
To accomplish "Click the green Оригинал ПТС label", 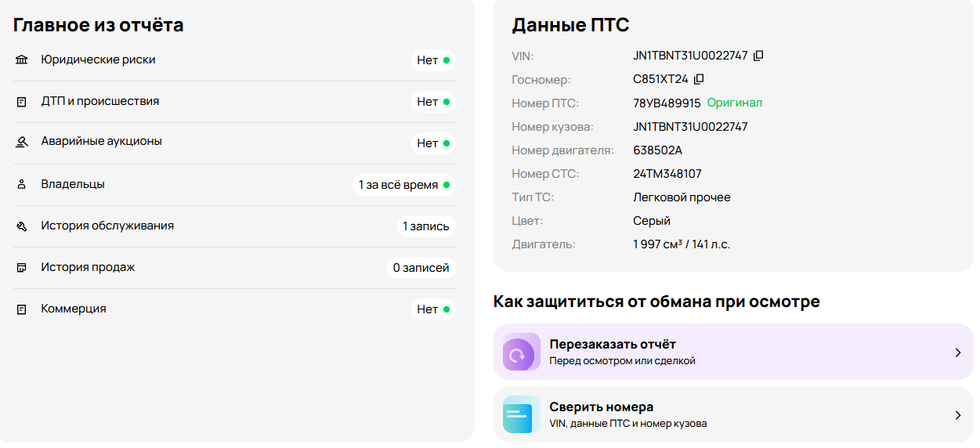I will tap(734, 103).
